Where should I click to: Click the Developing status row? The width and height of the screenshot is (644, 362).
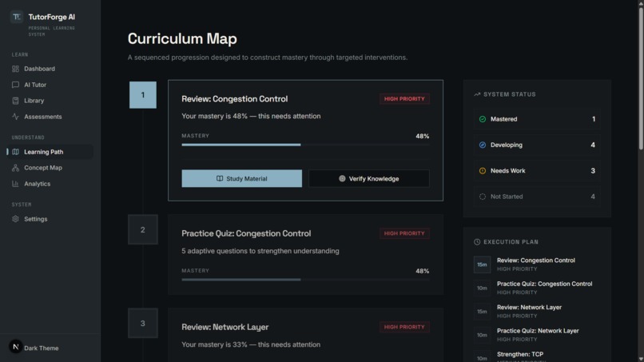pos(537,145)
